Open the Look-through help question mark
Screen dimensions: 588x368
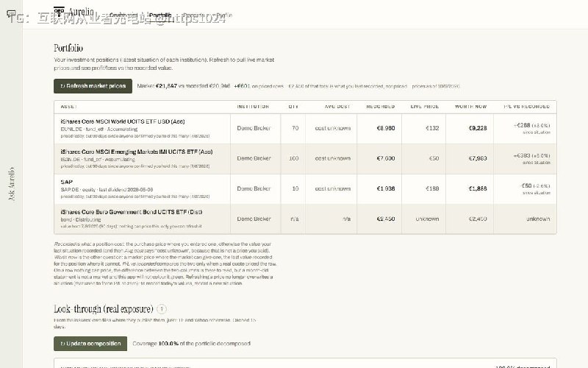162,309
